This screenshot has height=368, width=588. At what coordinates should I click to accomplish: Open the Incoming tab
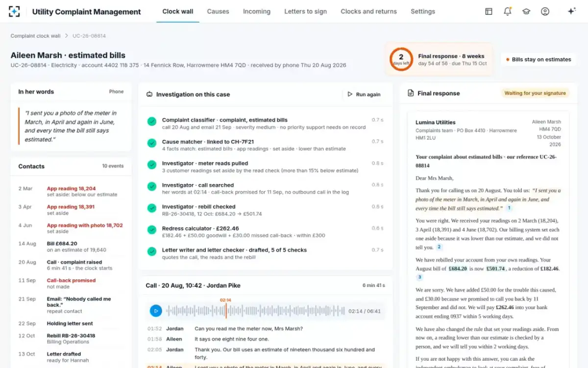[x=257, y=11]
